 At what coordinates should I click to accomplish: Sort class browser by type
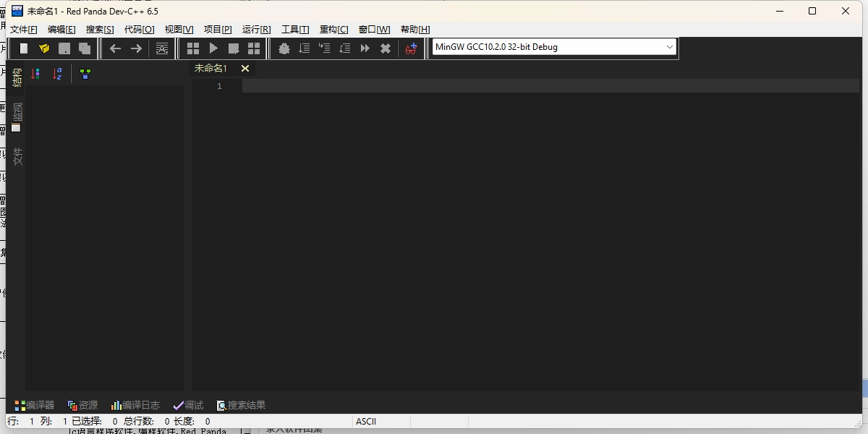tap(35, 74)
